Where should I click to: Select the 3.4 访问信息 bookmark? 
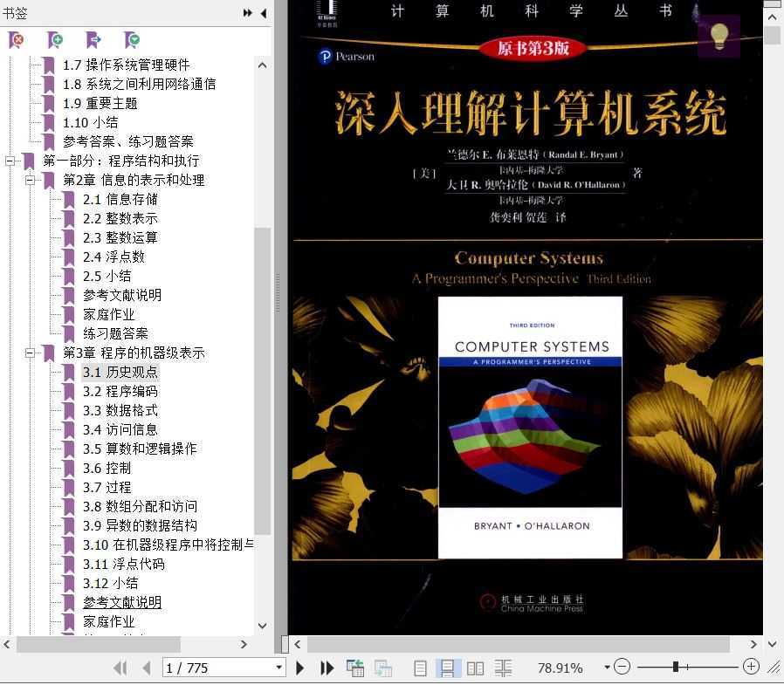(x=120, y=429)
